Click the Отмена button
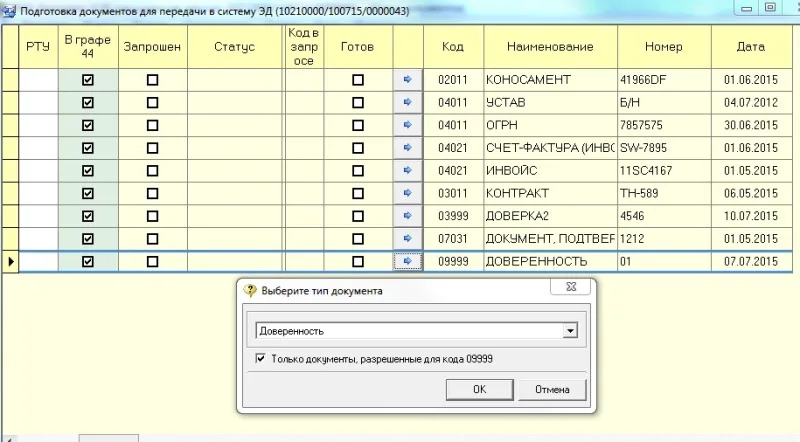This screenshot has width=800, height=442. coord(553,389)
